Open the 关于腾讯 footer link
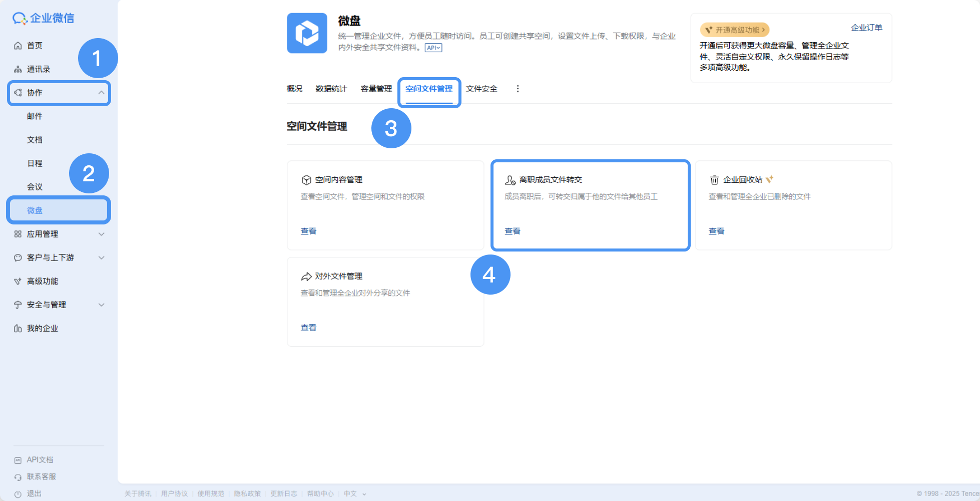The height and width of the screenshot is (501, 980). click(x=138, y=494)
